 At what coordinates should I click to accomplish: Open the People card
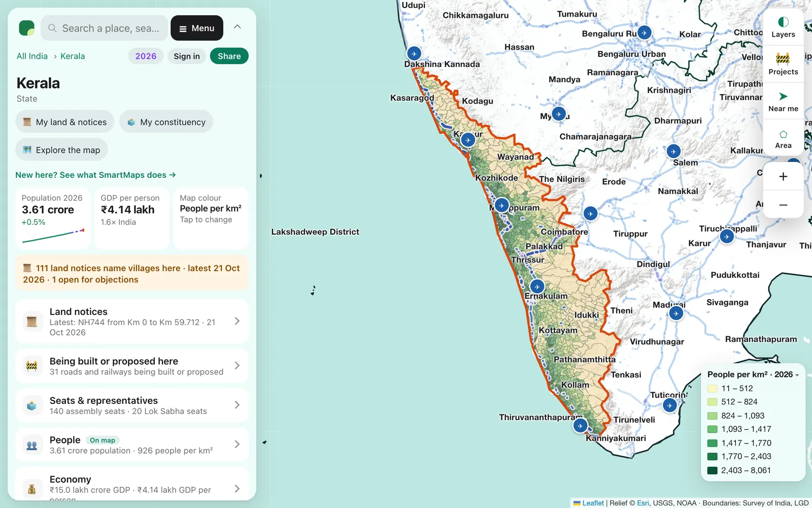(x=132, y=444)
